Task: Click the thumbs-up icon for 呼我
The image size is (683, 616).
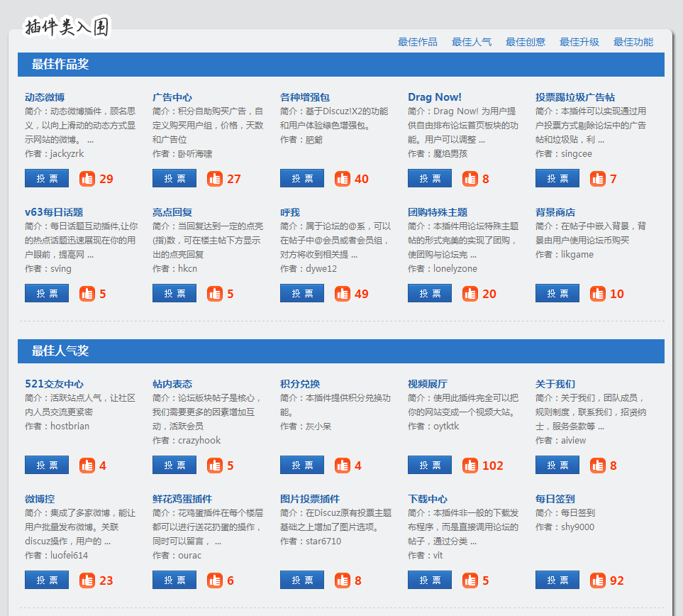Action: pos(343,294)
